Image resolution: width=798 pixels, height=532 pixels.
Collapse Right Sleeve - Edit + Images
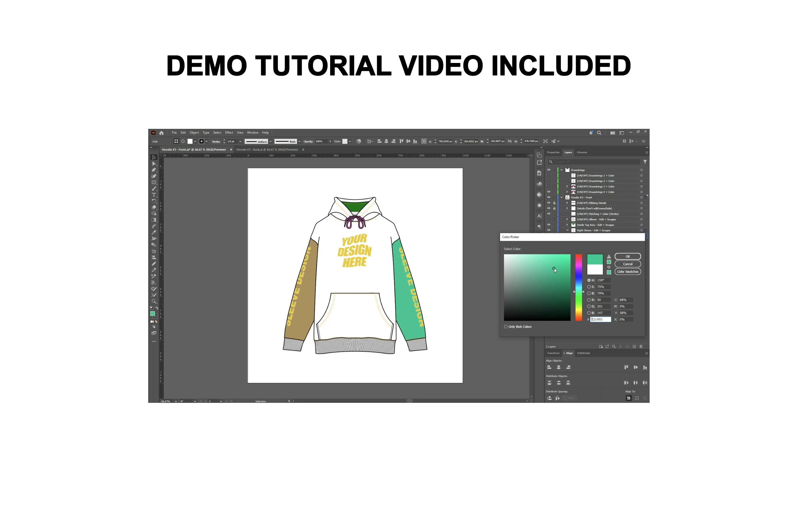(567, 230)
